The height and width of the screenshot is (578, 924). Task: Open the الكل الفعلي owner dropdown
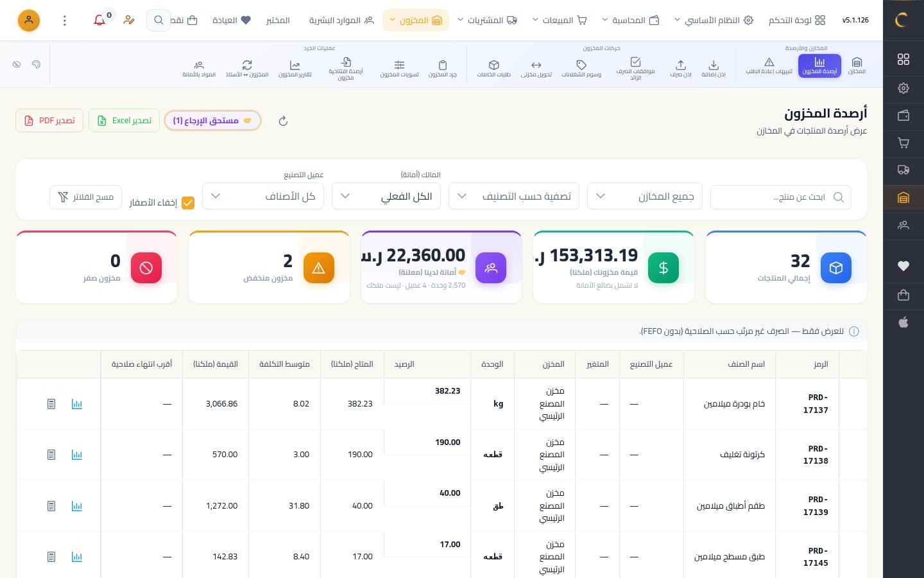pos(386,197)
